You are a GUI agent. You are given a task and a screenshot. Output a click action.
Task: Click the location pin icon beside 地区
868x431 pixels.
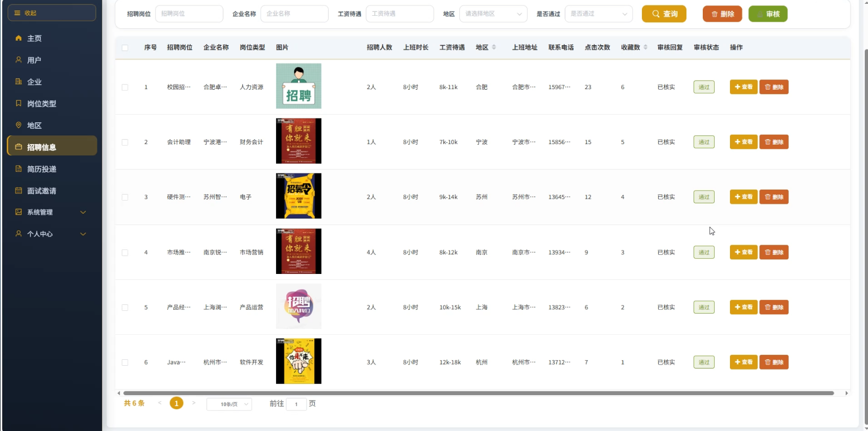point(18,125)
